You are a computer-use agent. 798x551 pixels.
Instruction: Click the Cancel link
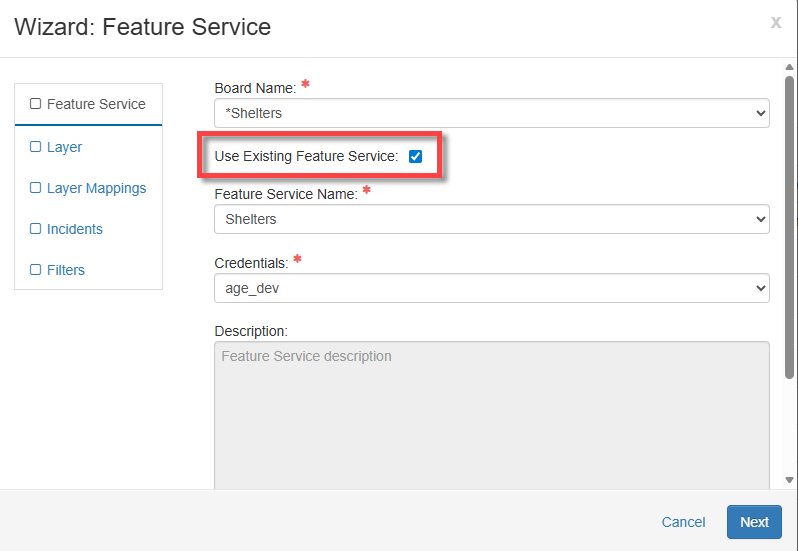click(684, 522)
